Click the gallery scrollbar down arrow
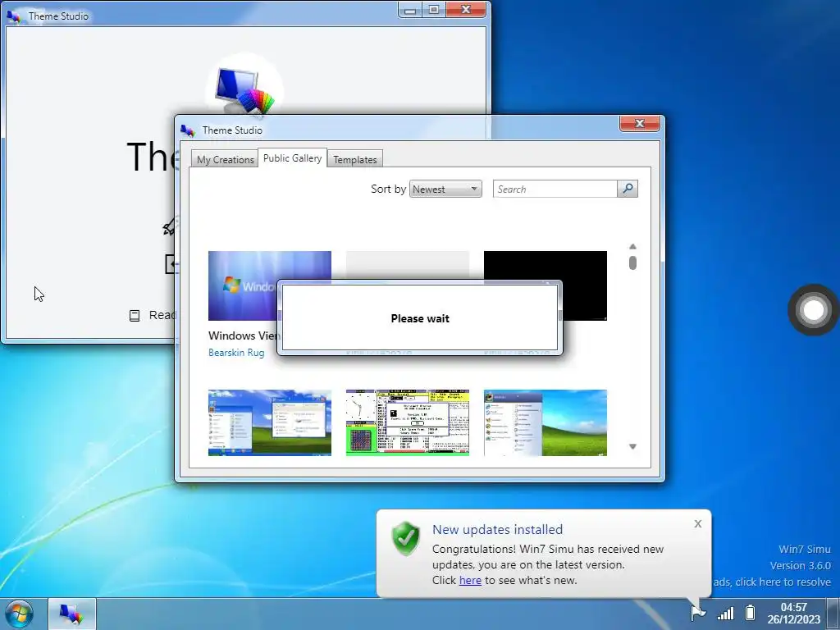 tap(632, 446)
